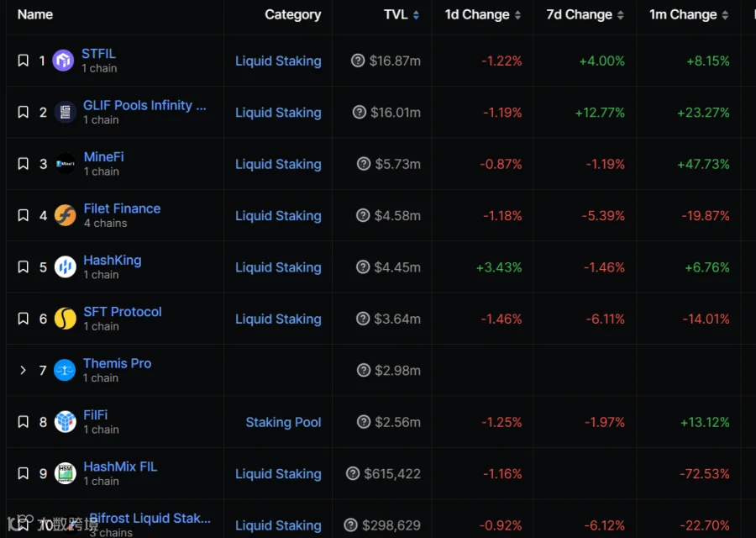Open TVL info tooltip for HashKing
The height and width of the screenshot is (538, 756).
(363, 266)
